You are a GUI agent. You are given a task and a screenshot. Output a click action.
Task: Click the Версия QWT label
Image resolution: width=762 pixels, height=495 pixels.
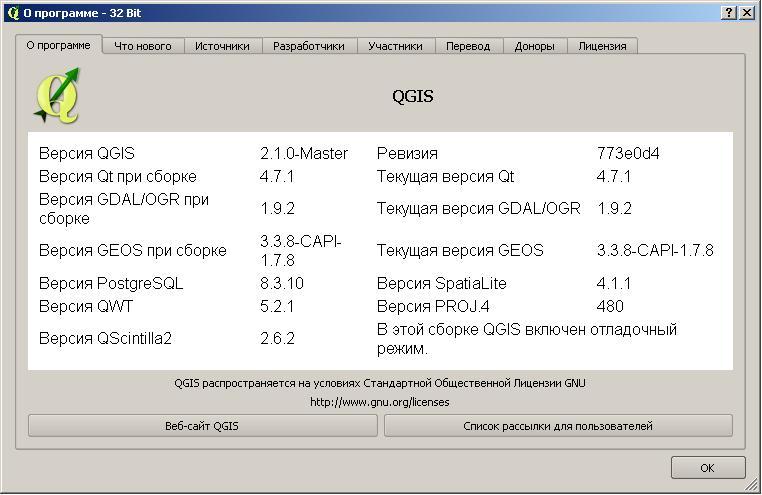[x=86, y=307]
